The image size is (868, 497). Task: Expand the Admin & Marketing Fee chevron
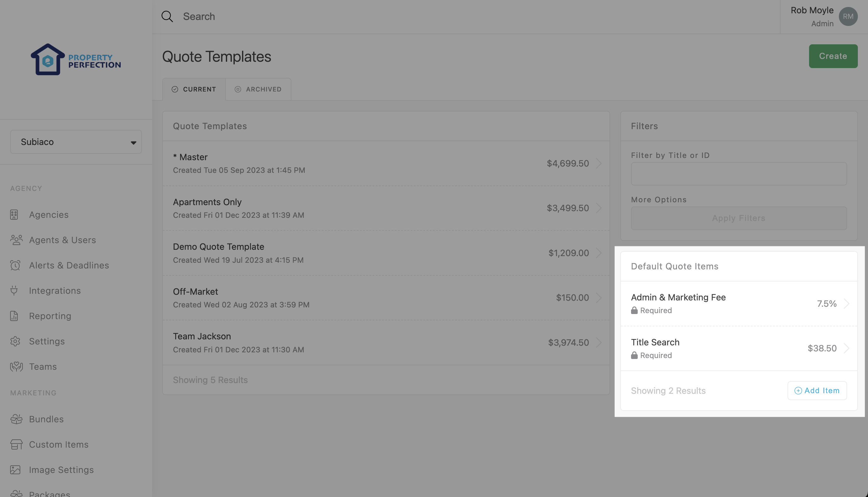pyautogui.click(x=846, y=304)
